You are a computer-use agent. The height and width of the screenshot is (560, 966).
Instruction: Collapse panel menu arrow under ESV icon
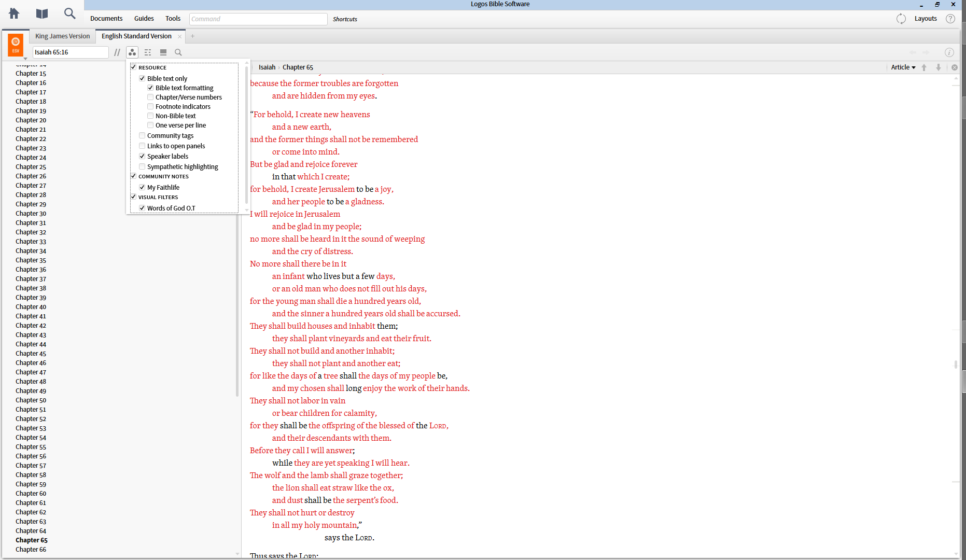pos(25,59)
